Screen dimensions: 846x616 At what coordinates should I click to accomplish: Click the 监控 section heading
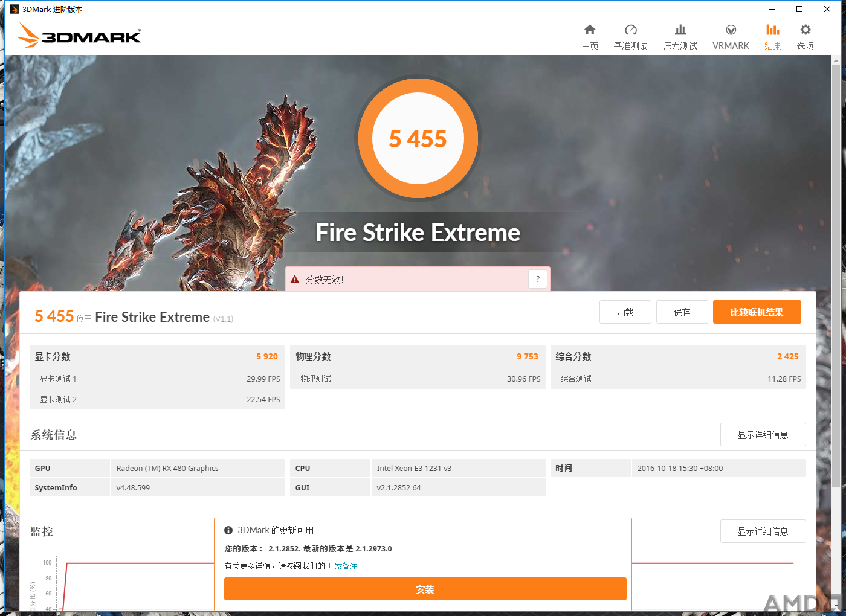coord(42,531)
